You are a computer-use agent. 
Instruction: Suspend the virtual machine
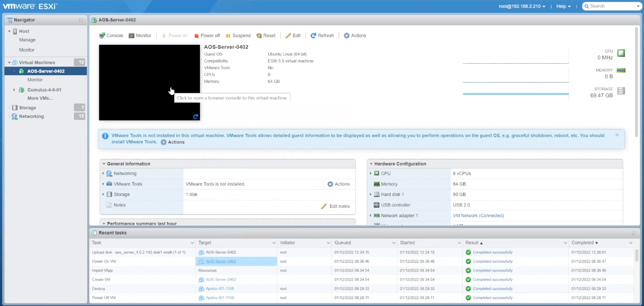point(238,36)
